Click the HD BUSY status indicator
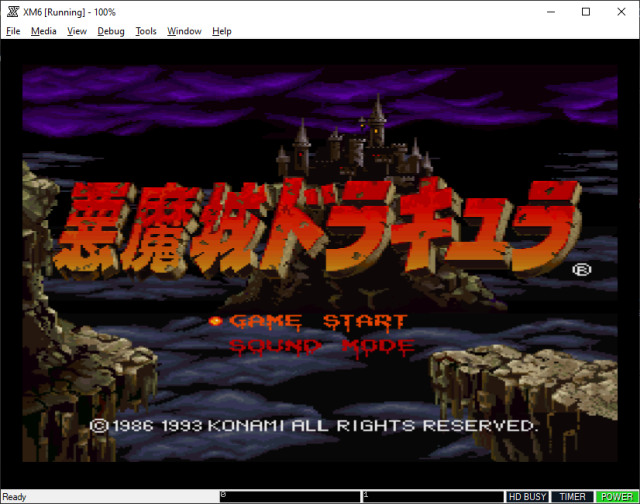The height and width of the screenshot is (504, 640). 527,497
